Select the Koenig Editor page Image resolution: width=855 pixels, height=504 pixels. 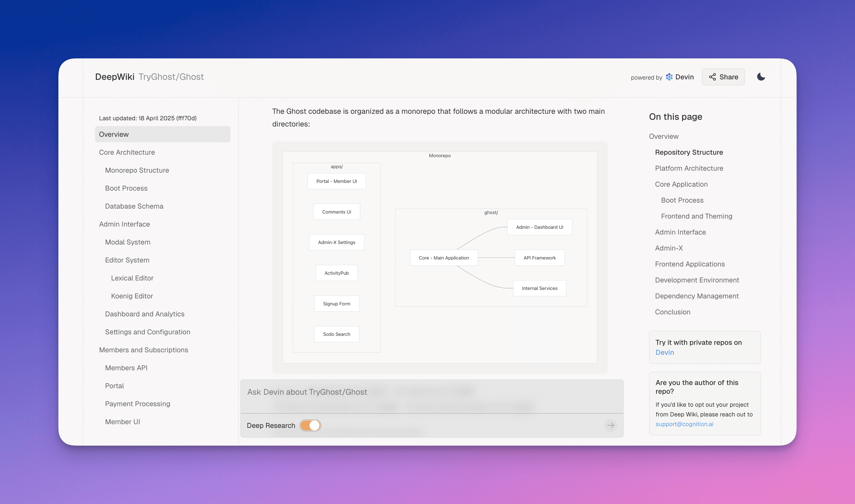(132, 296)
